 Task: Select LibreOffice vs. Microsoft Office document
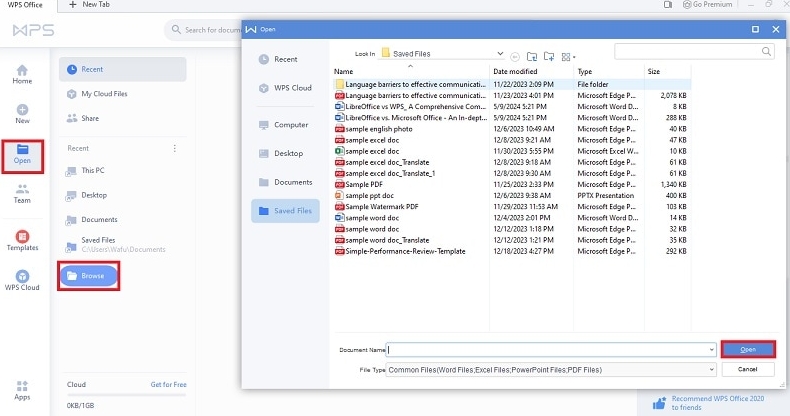[511, 117]
